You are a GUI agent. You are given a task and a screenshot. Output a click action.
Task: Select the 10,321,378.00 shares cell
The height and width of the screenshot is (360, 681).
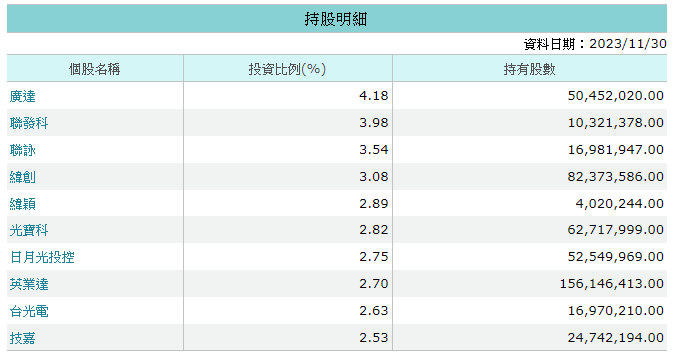[529, 122]
